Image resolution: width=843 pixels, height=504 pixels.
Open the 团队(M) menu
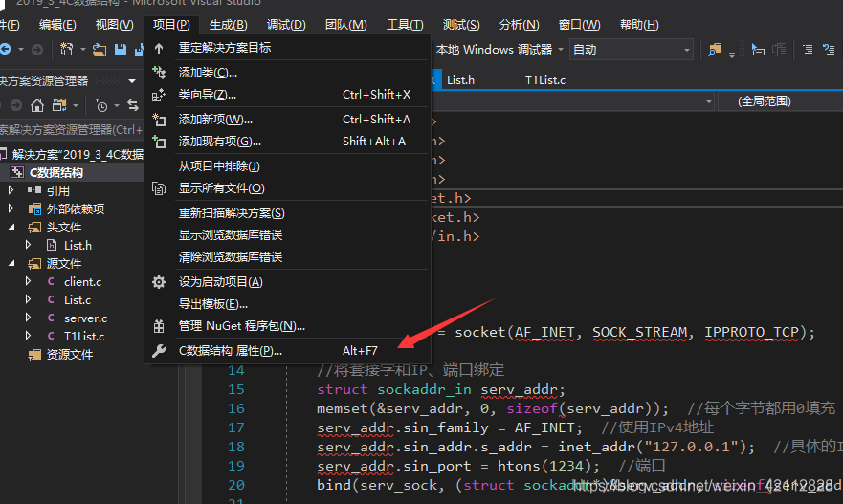(x=345, y=25)
